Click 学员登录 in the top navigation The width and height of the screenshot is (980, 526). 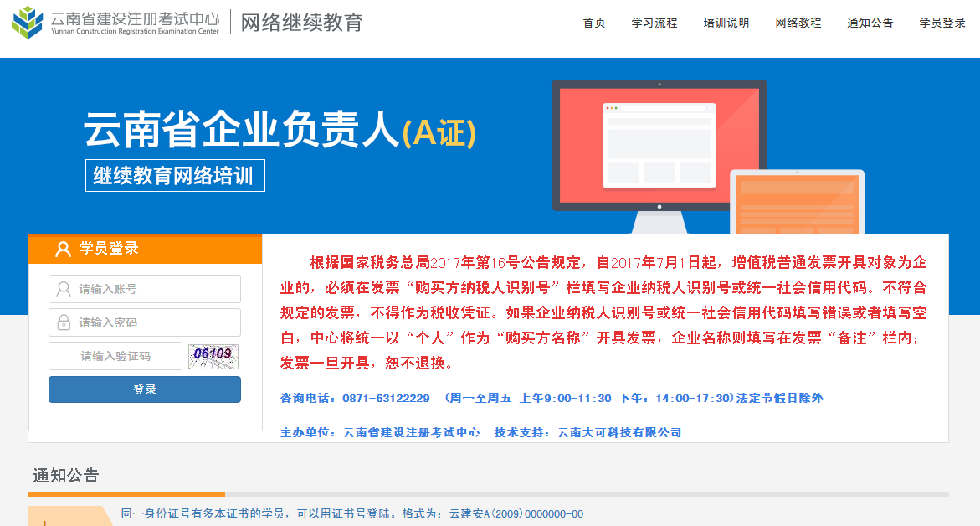pos(942,23)
